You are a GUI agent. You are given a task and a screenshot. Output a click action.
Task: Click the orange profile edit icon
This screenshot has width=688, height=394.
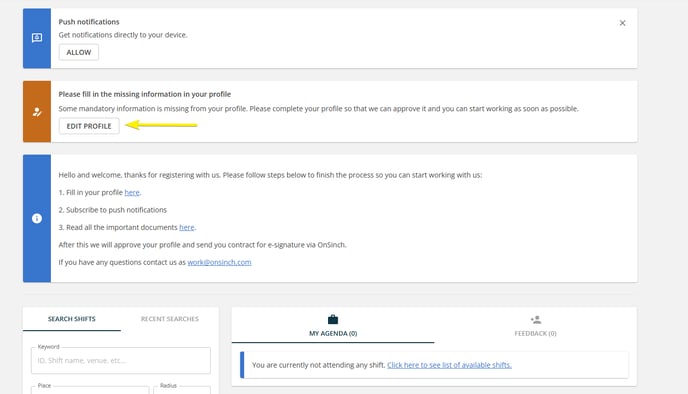37,112
